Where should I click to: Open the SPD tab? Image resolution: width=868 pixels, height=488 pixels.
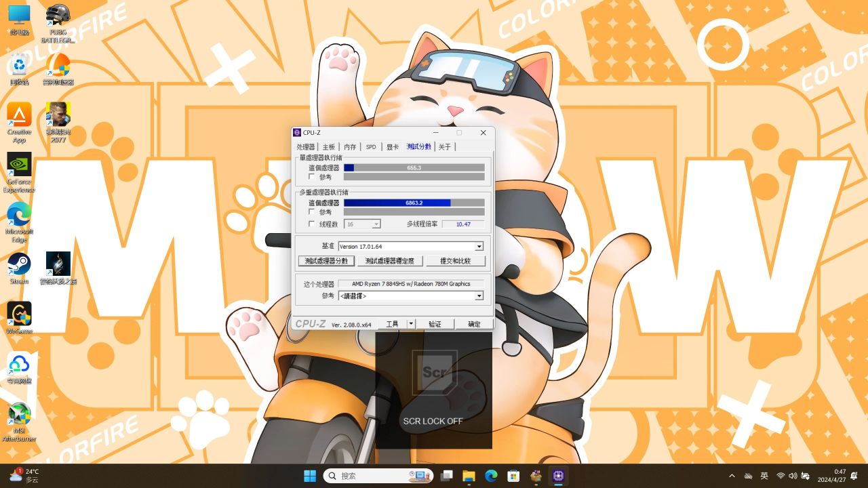click(x=371, y=147)
